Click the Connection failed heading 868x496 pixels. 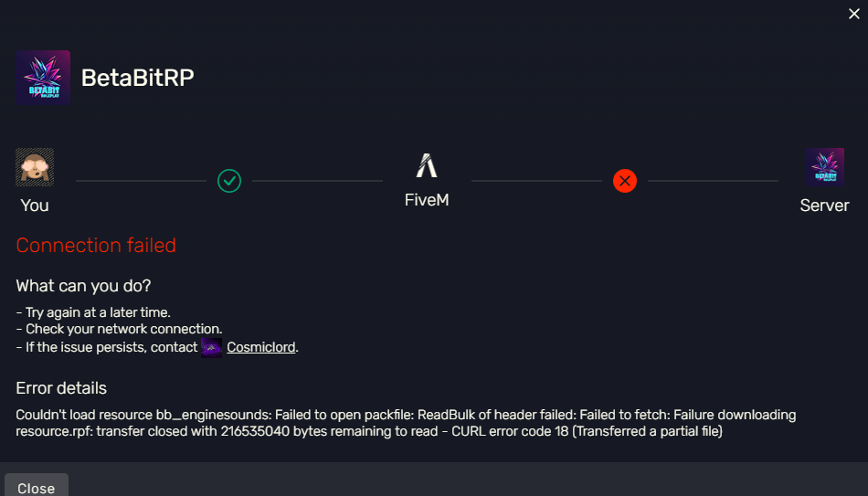pos(96,245)
